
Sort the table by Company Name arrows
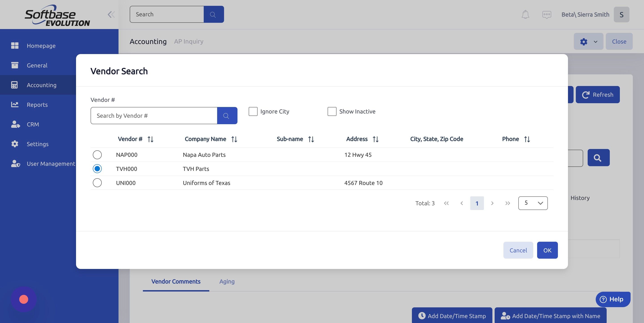[x=234, y=139]
